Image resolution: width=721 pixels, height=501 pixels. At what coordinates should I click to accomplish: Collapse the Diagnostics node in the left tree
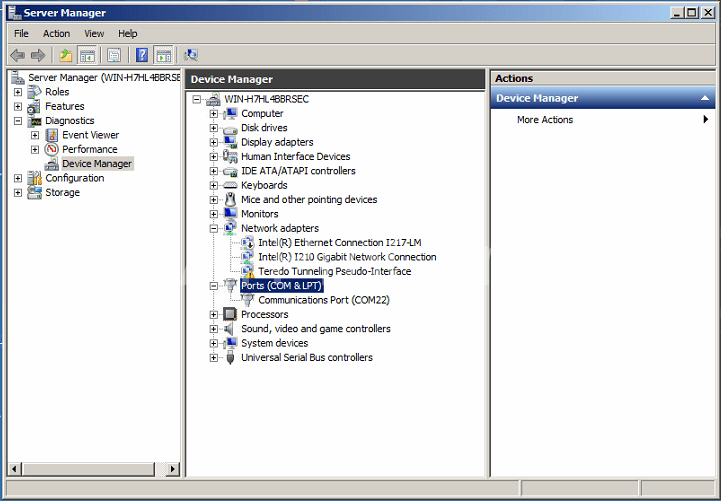[x=18, y=121]
